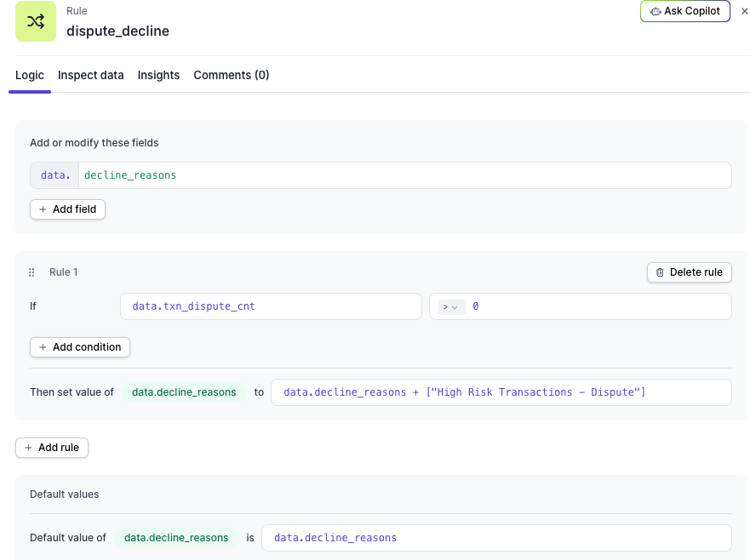Image resolution: width=750 pixels, height=560 pixels.
Task: Click the trash icon in Delete rule
Action: [x=660, y=272]
